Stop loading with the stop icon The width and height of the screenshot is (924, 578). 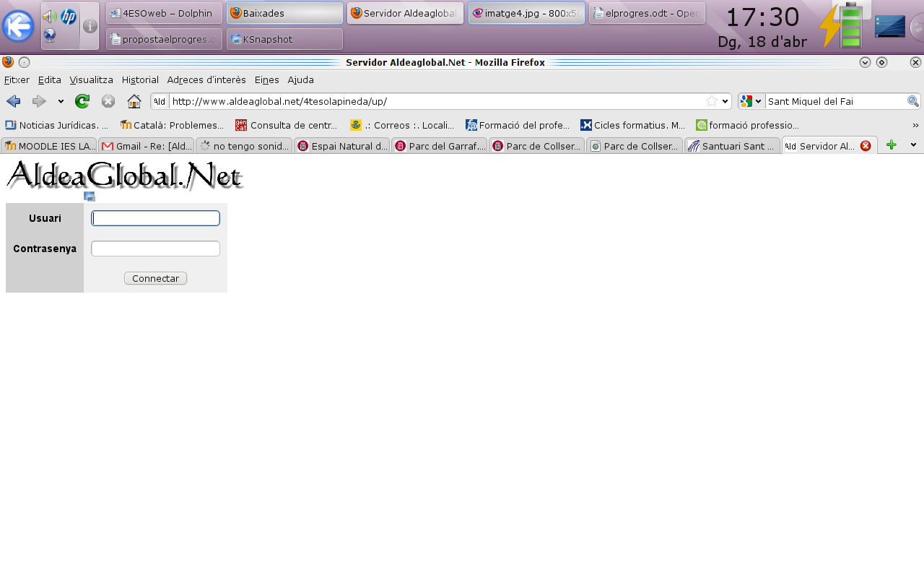click(108, 101)
